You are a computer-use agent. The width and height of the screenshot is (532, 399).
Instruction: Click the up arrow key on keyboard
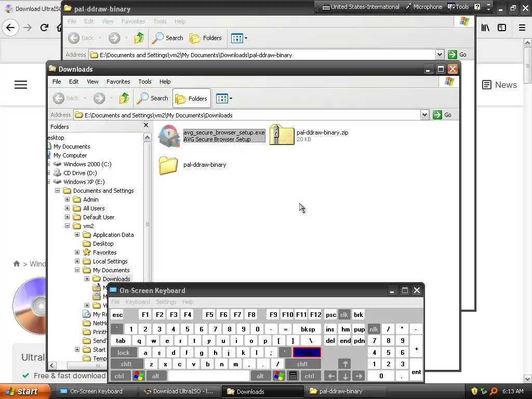pos(345,364)
